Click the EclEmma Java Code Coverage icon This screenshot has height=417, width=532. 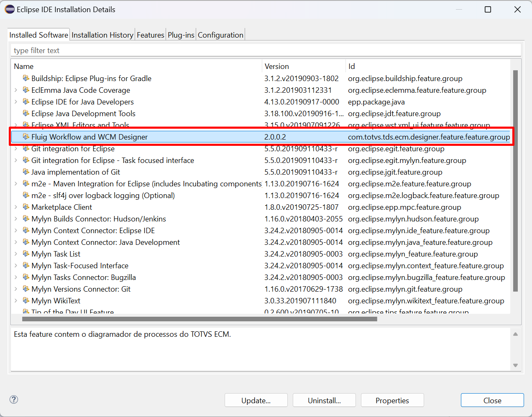26,90
